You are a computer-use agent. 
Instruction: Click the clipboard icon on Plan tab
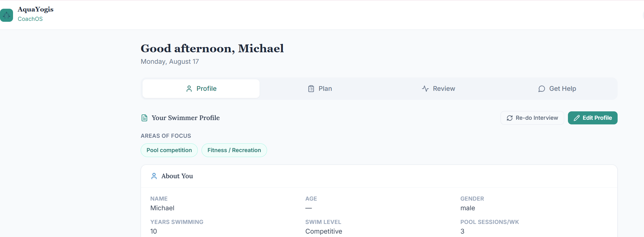(311, 89)
